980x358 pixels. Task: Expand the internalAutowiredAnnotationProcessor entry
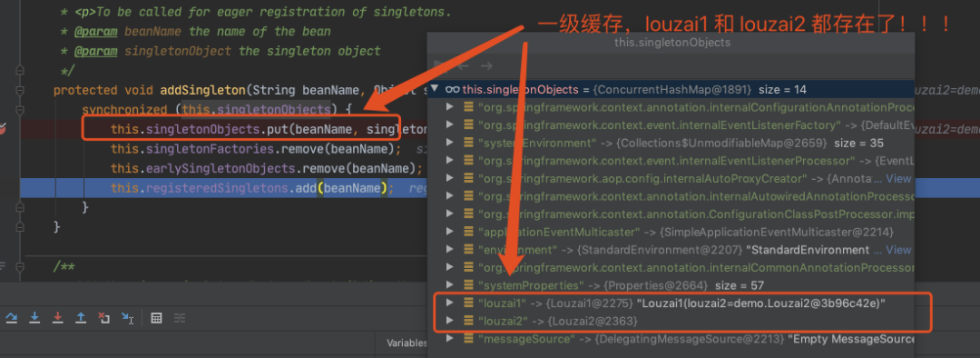pos(449,196)
